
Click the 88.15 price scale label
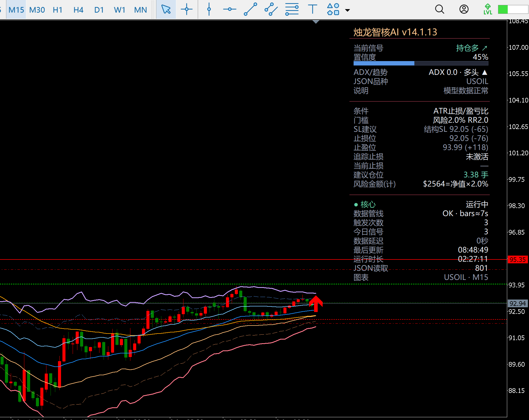click(517, 391)
